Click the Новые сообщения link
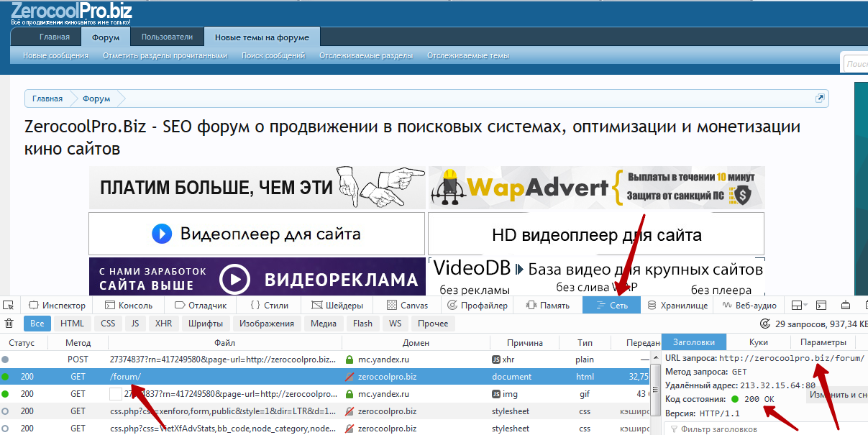This screenshot has width=868, height=435. 55,55
